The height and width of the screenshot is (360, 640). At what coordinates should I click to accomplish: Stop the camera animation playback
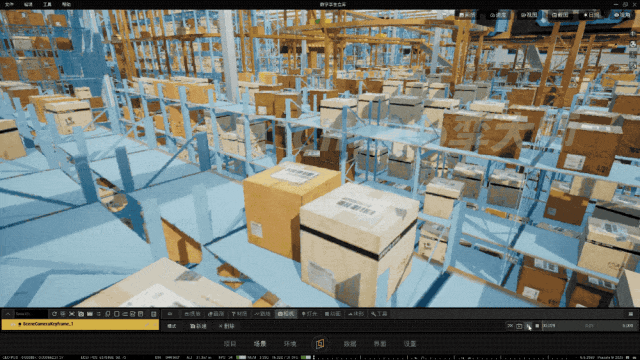537,326
